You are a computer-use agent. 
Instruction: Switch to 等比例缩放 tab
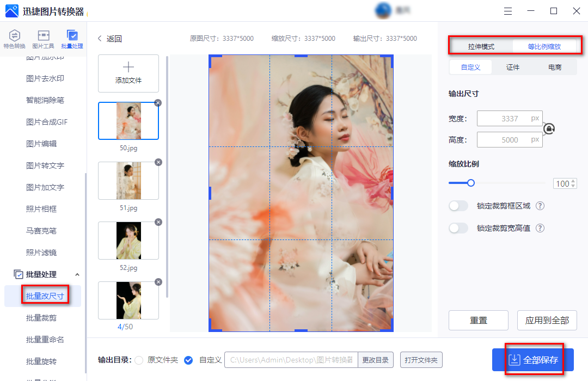(544, 46)
